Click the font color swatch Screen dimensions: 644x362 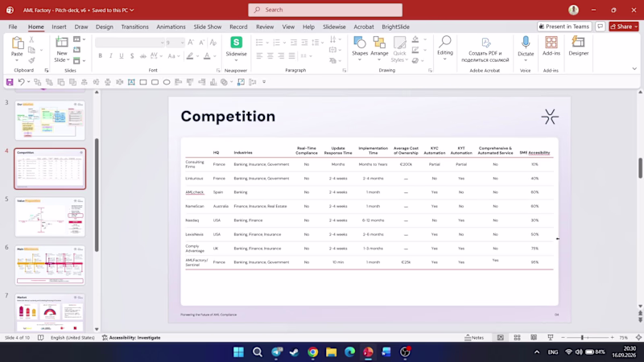[x=207, y=56]
